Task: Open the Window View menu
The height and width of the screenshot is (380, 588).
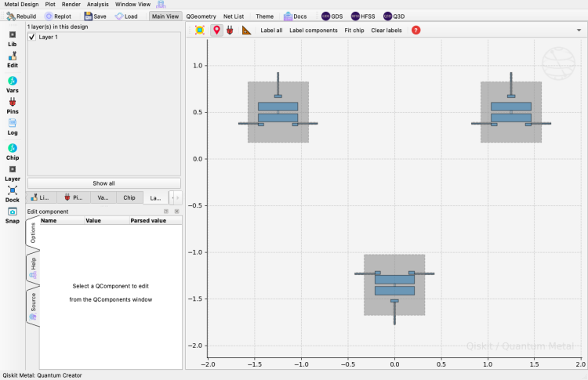Action: click(x=132, y=4)
